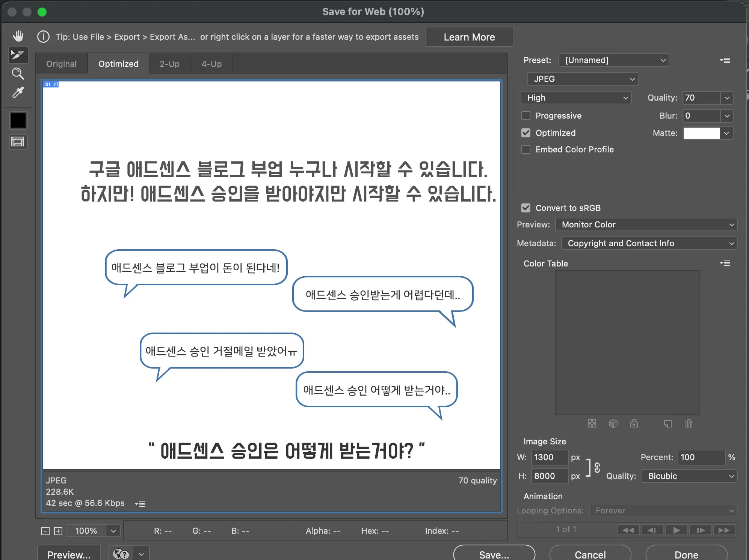
Task: Jump to first animation frame
Action: point(628,530)
